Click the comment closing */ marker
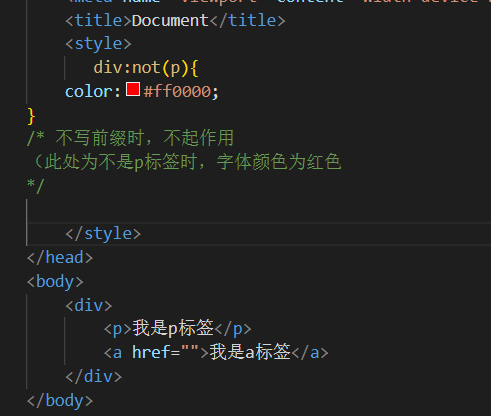491x416 pixels. 35,186
